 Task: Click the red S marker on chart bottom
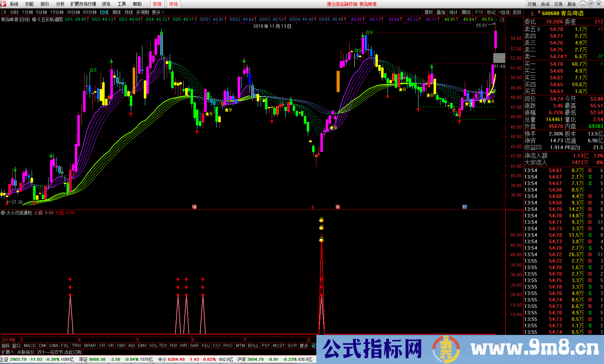coord(313,207)
